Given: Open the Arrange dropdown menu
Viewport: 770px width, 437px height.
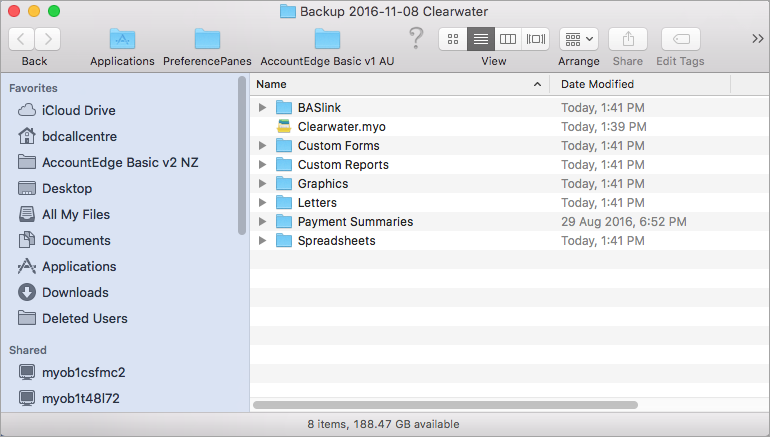Looking at the screenshot, I should pos(578,39).
